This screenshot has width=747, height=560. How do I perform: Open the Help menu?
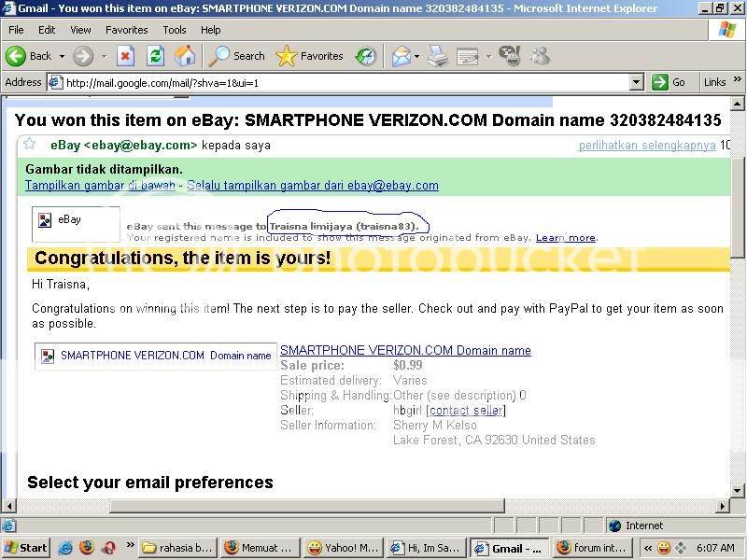tap(211, 30)
